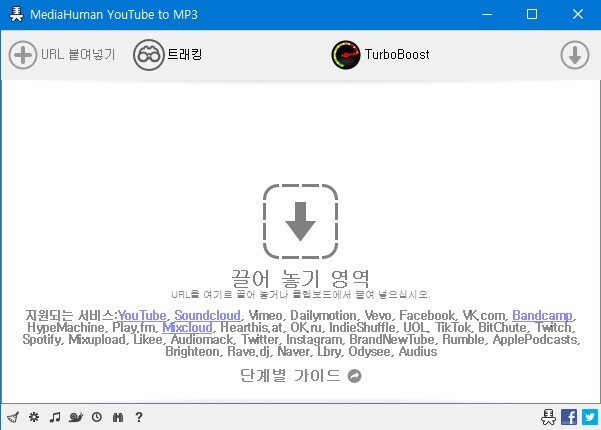Click the 단계별 가이드 arrow icon
The width and height of the screenshot is (601, 430).
click(355, 376)
